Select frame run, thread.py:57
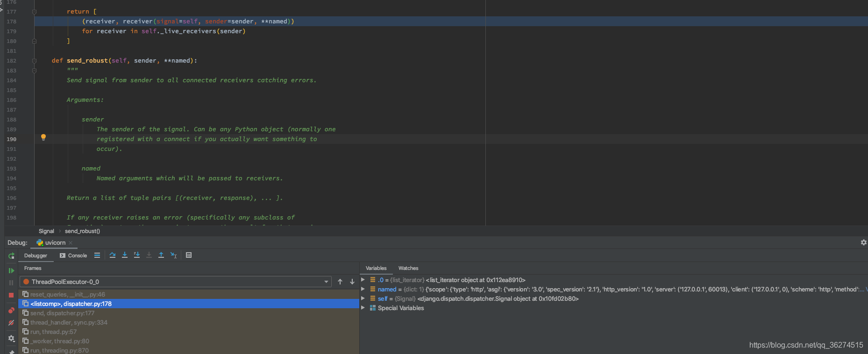 [189, 332]
